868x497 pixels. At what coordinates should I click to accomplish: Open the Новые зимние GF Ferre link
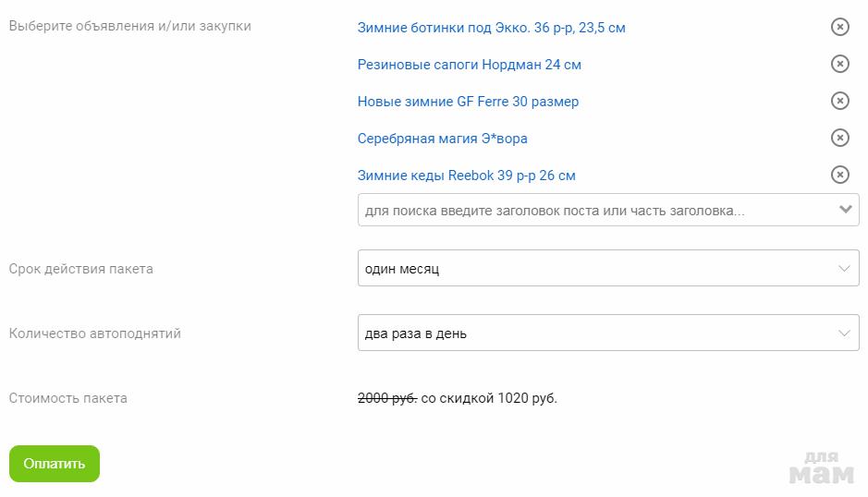(x=468, y=102)
